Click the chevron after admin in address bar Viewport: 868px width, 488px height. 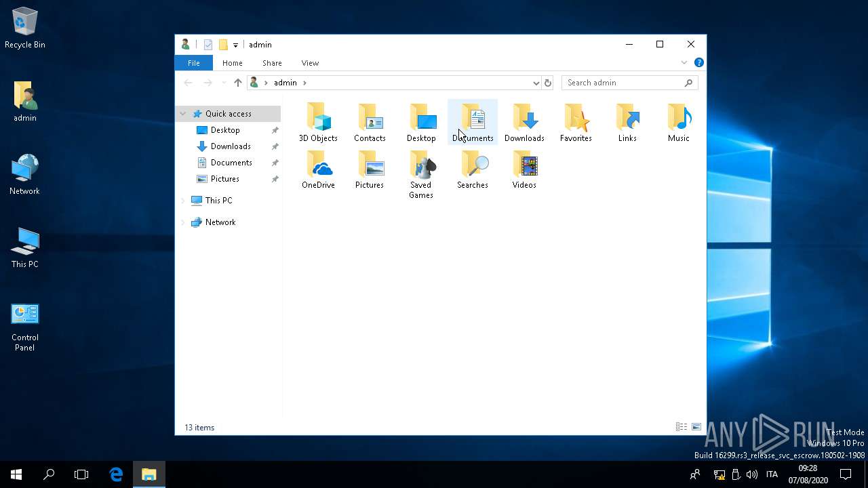pos(304,83)
